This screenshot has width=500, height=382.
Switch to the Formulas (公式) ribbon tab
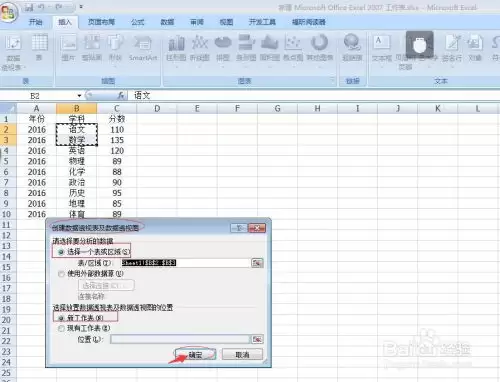[137, 22]
